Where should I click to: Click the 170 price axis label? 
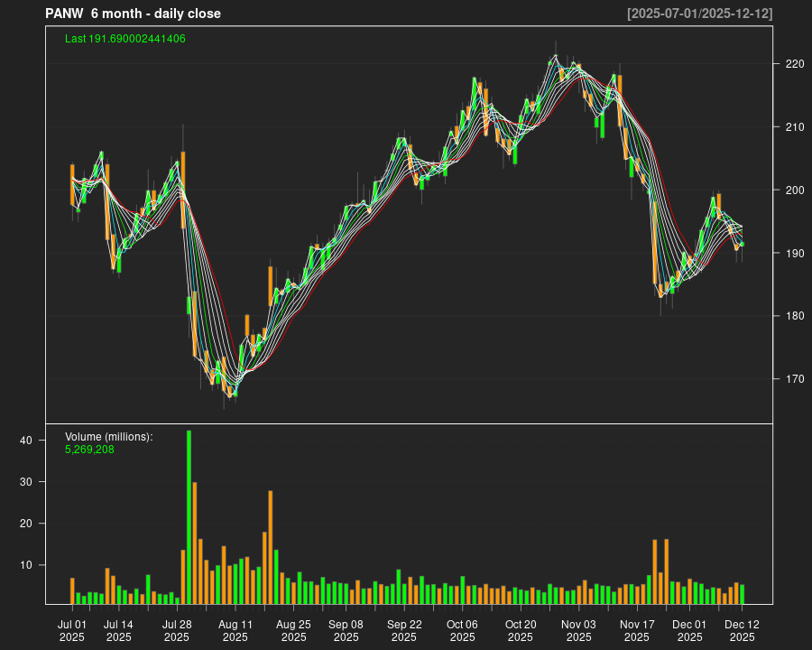pyautogui.click(x=794, y=379)
